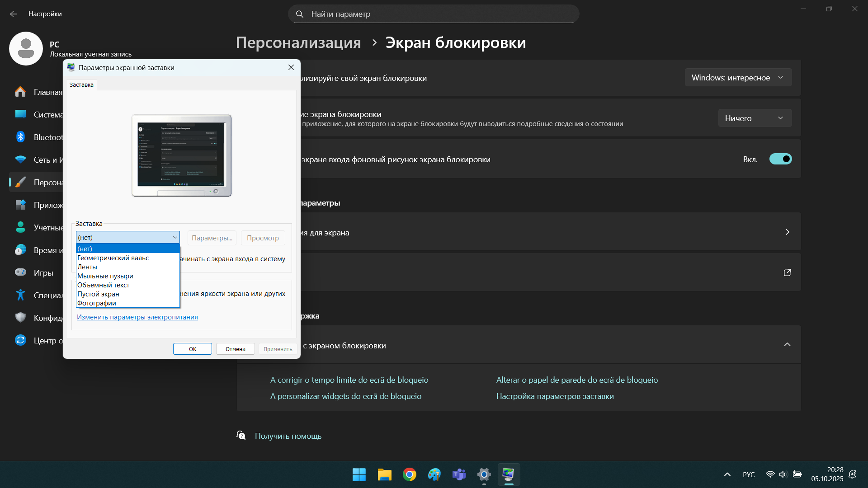This screenshot has height=488, width=868.
Task: Open File Explorer from taskbar
Action: (x=384, y=474)
